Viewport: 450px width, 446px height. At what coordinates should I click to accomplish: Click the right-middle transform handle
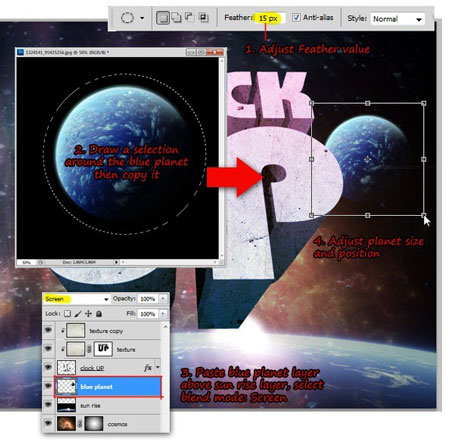424,159
